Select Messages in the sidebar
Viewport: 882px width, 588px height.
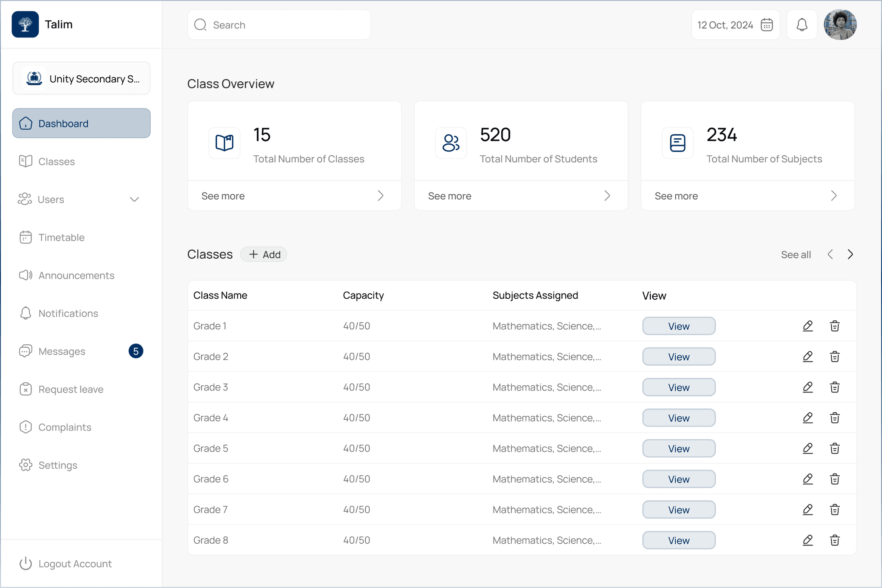coord(62,351)
